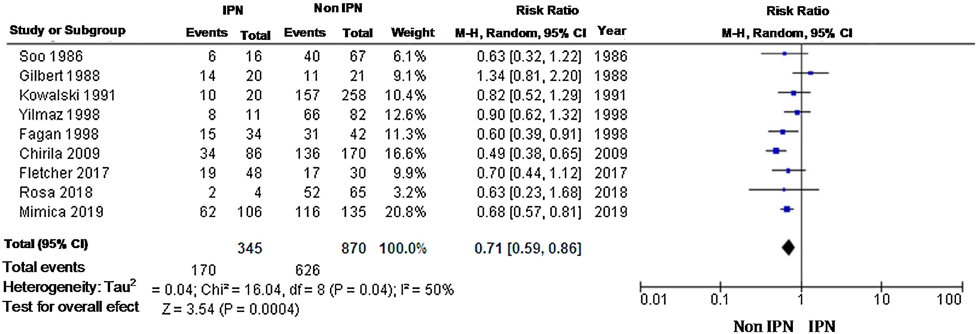Click the Total (95% CI) row label
This screenshot has width=980, height=334.
(x=46, y=244)
